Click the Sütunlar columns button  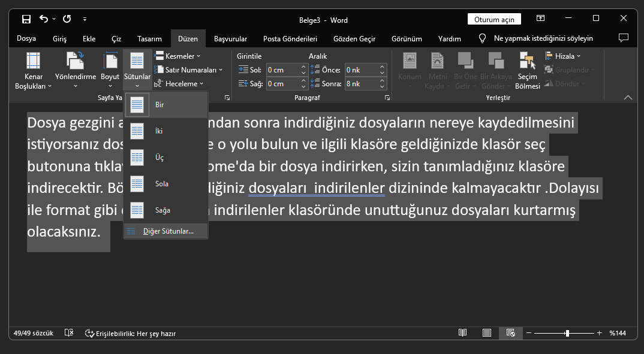[x=137, y=70]
